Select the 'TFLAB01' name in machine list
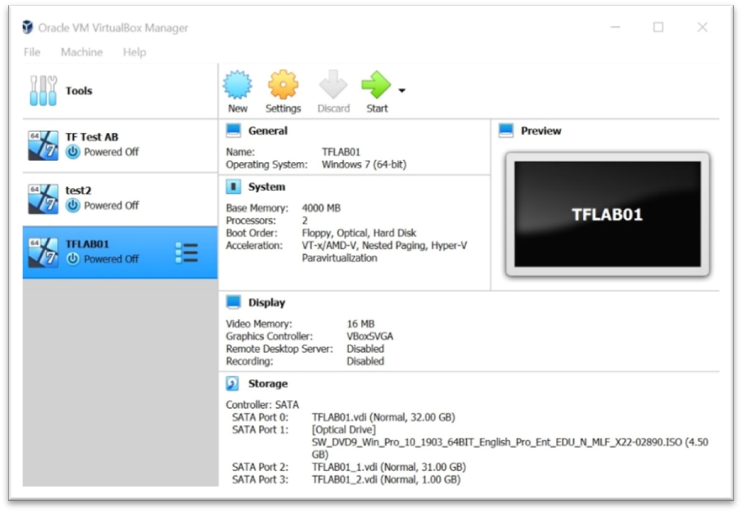The width and height of the screenshot is (744, 513). pyautogui.click(x=87, y=244)
